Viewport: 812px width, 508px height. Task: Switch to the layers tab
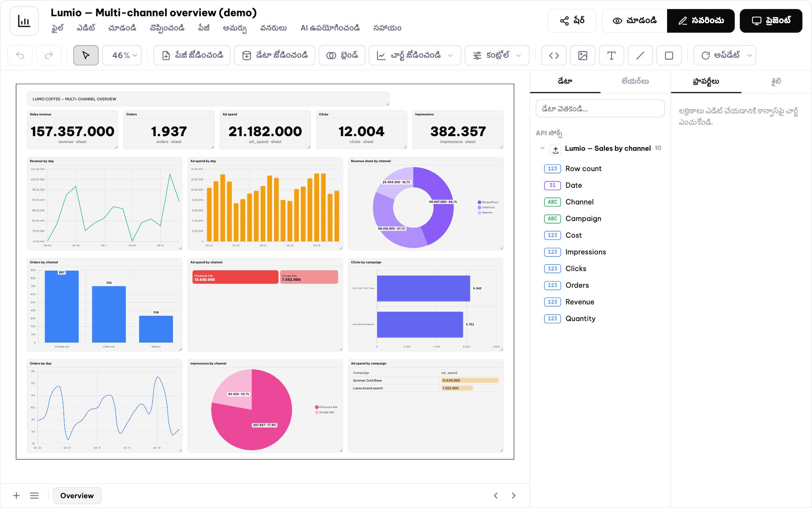click(635, 81)
